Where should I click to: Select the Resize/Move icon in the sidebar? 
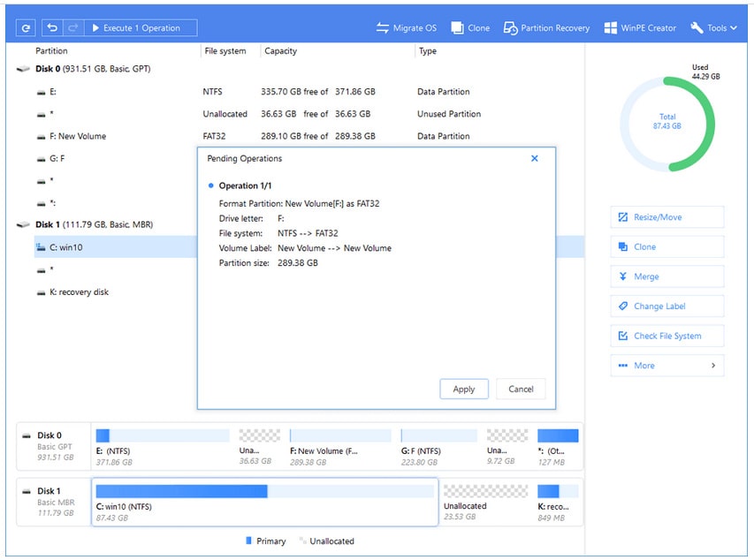[625, 217]
